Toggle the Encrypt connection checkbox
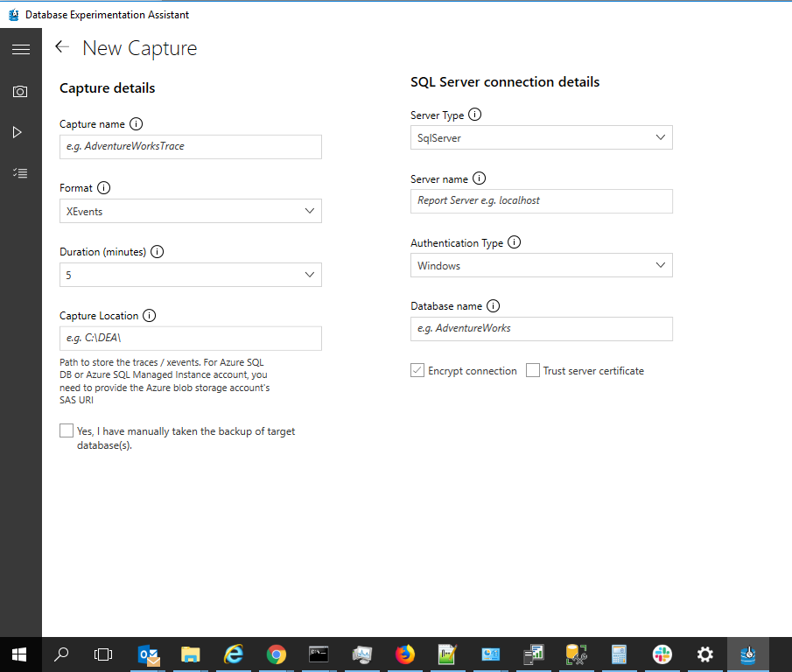 click(x=417, y=371)
